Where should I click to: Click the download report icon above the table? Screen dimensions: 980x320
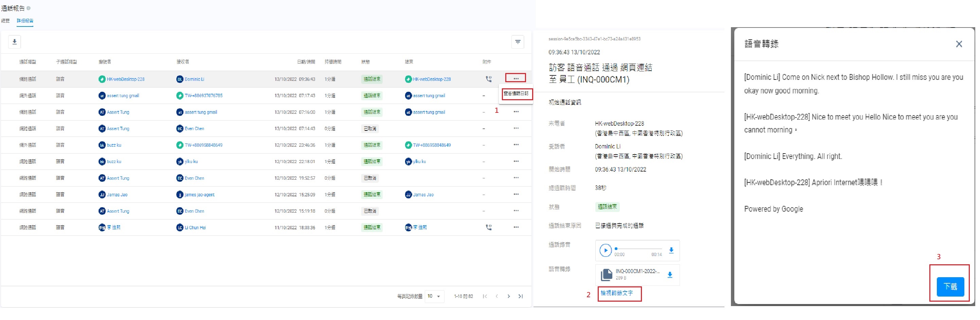15,42
